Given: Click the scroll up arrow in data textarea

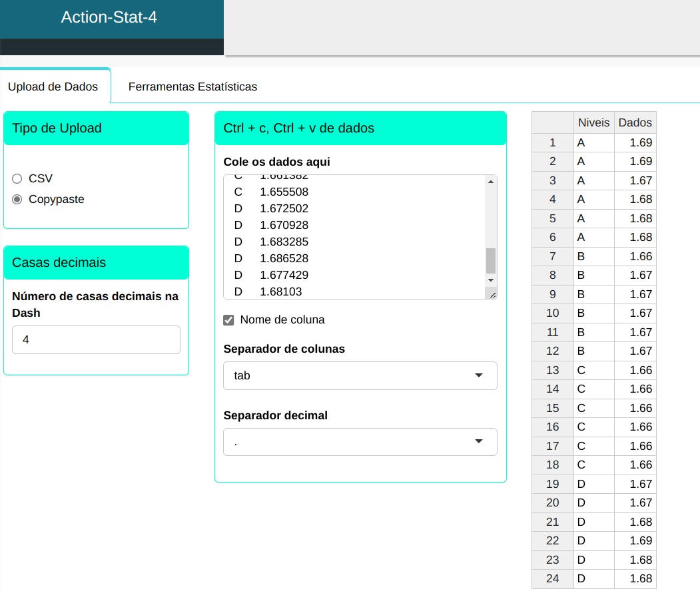Looking at the screenshot, I should pyautogui.click(x=491, y=182).
